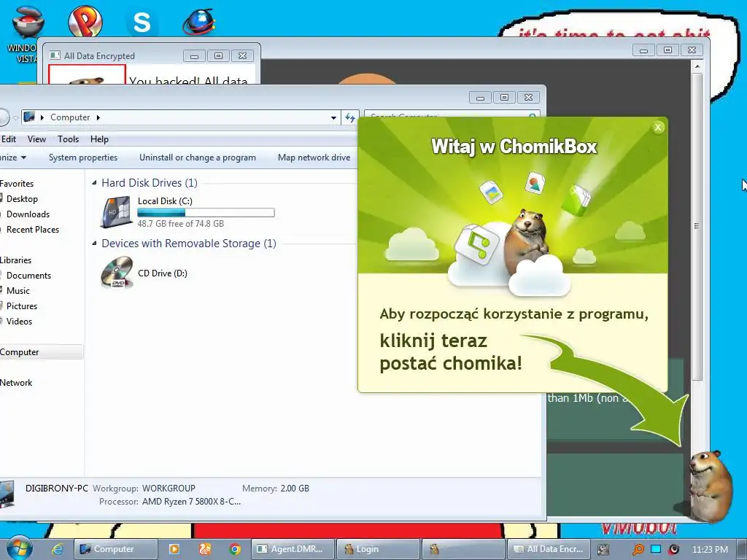
Task: Select Music library
Action: [x=18, y=291]
